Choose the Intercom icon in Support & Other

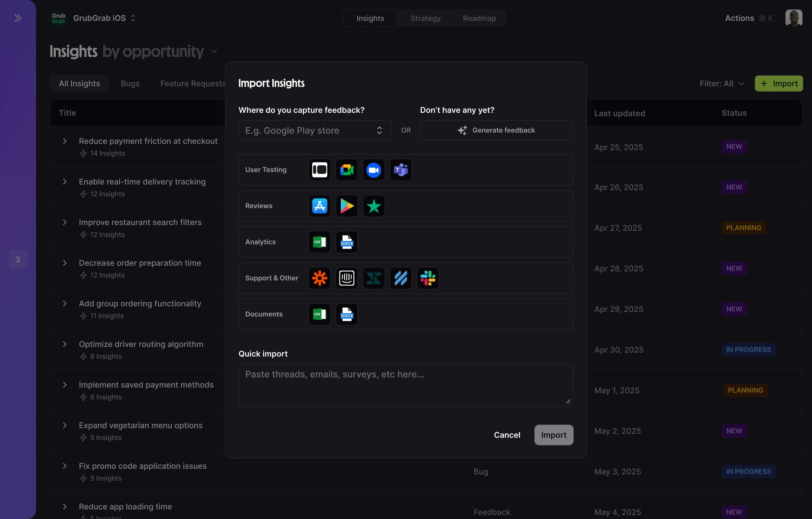coord(346,278)
